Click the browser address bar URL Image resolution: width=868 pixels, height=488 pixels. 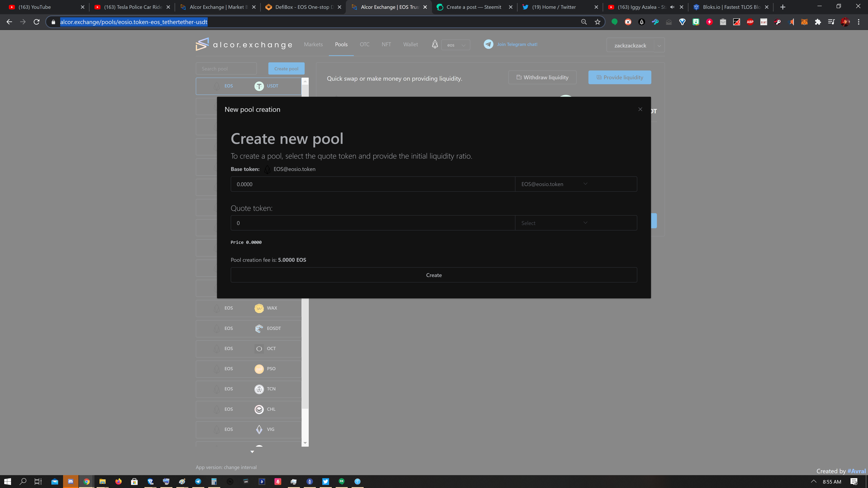point(134,22)
